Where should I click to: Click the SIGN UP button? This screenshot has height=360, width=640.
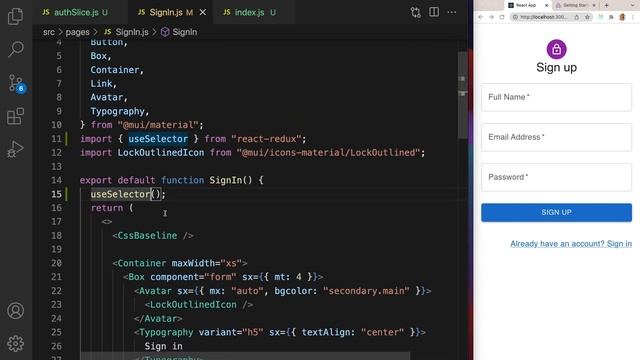click(556, 212)
